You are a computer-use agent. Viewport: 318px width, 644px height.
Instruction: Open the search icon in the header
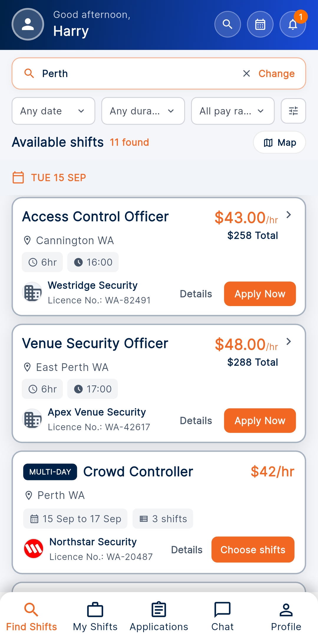pyautogui.click(x=228, y=24)
